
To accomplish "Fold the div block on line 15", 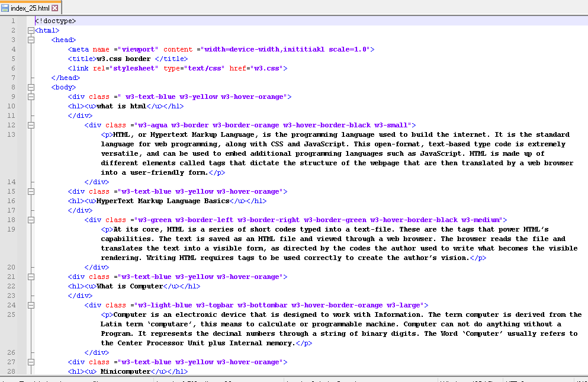I will tap(30, 191).
